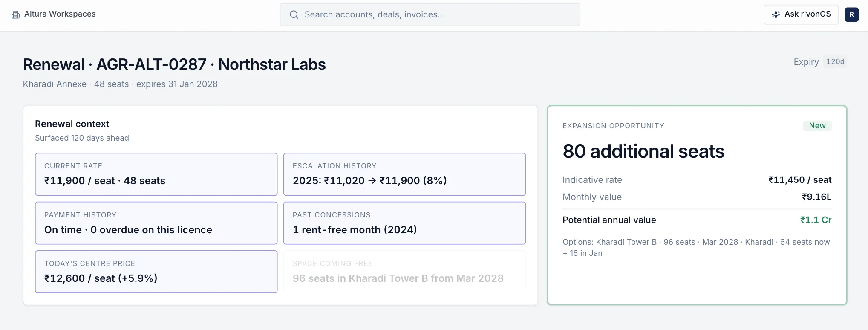This screenshot has height=330, width=868.
Task: Click 'Surfaced 120 days ahead' text
Action: tap(82, 138)
